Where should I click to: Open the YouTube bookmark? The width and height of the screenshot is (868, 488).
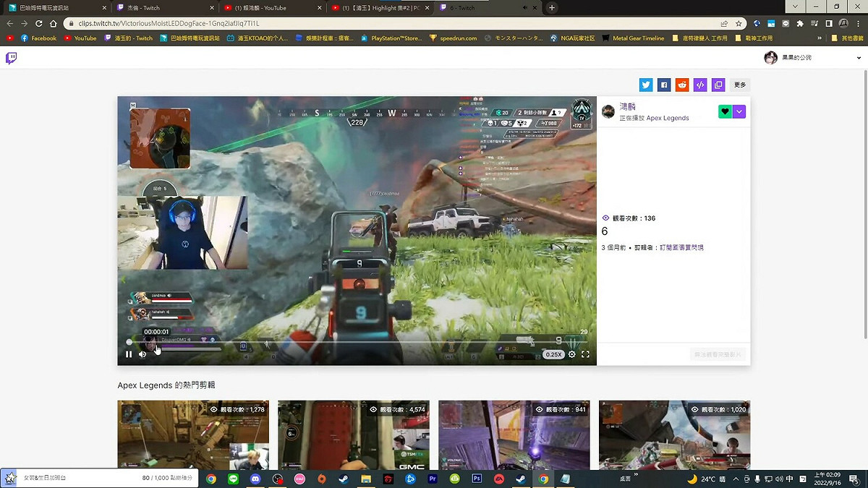tap(80, 38)
